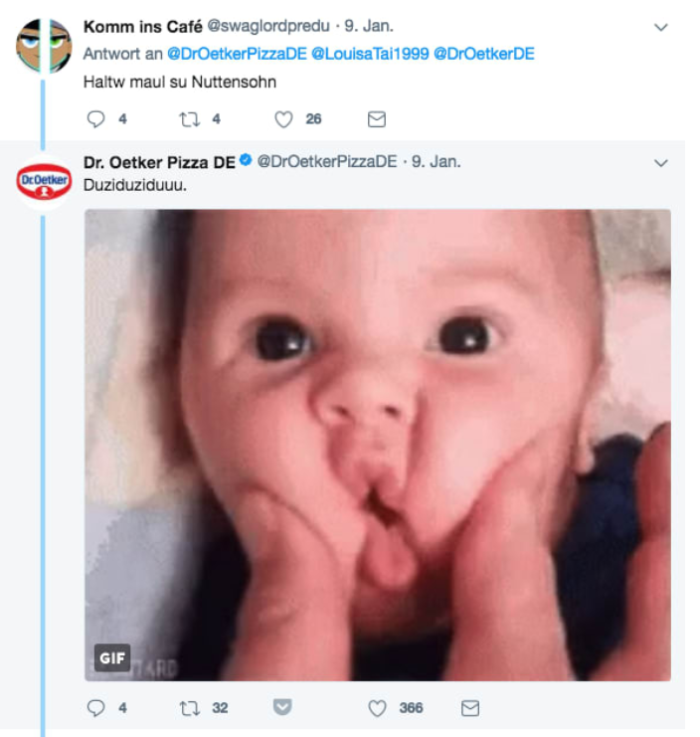
Task: Click the Pocket save icon under the GIF
Action: 282,708
